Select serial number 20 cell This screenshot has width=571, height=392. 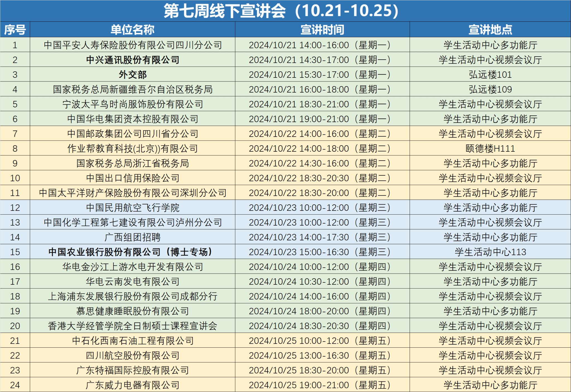pos(15,326)
